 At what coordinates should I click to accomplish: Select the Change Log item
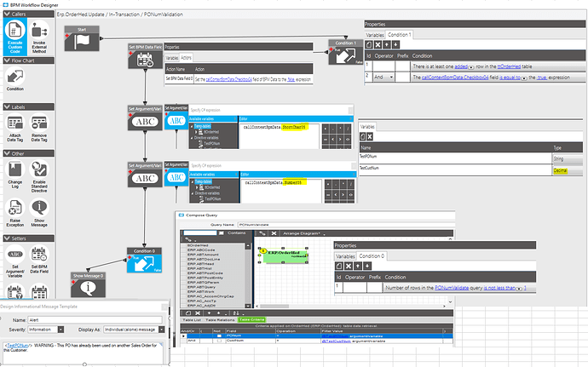pos(15,174)
